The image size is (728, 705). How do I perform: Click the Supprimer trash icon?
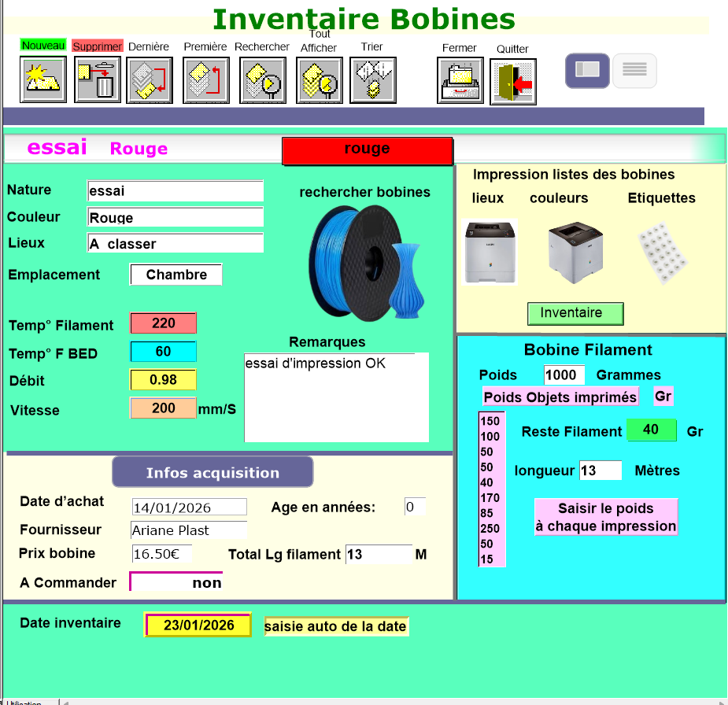[98, 79]
